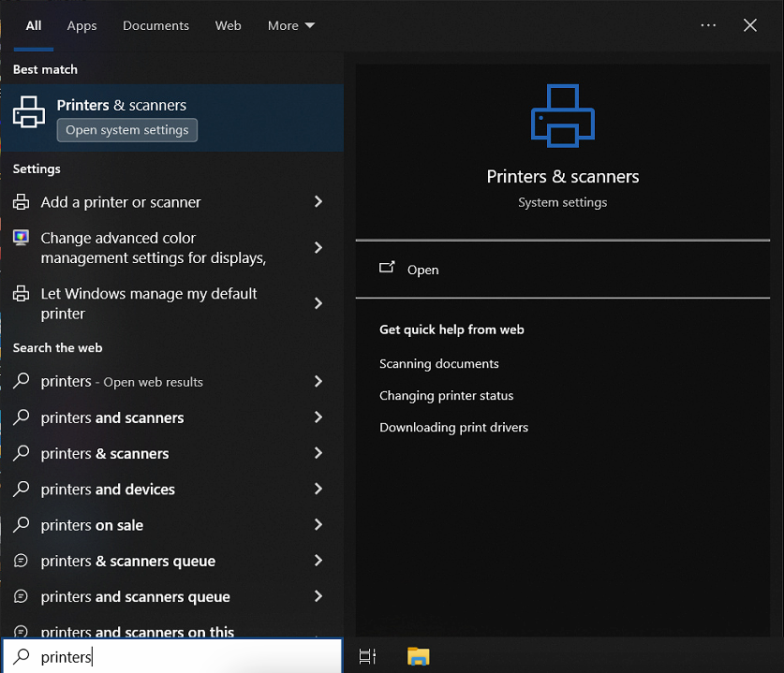The width and height of the screenshot is (784, 673).
Task: Expand printers on sale suggestion arrow
Action: pyautogui.click(x=318, y=524)
